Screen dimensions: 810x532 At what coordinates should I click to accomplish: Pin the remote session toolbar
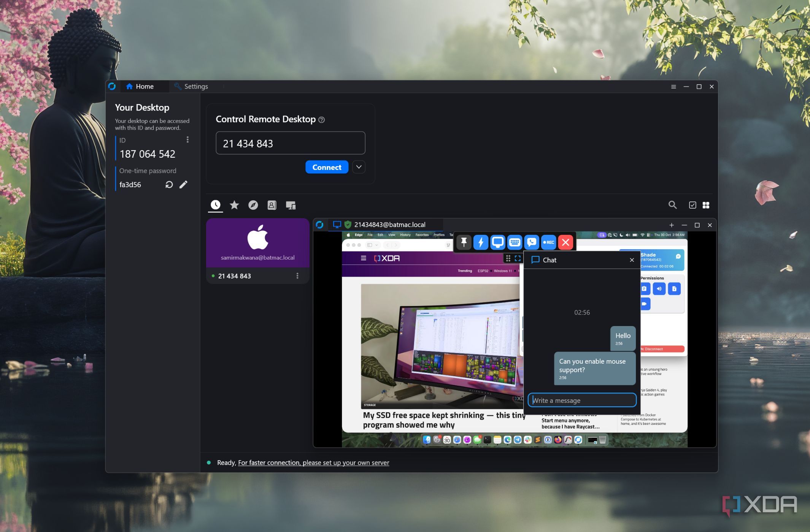(x=464, y=242)
